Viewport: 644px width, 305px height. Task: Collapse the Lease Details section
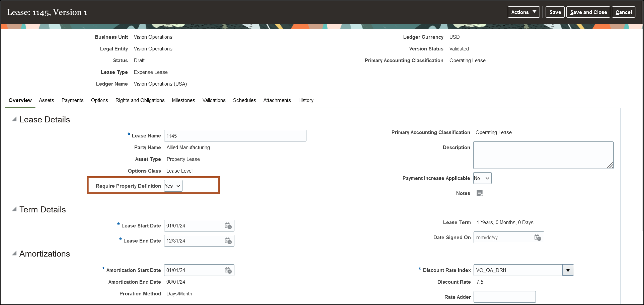14,119
